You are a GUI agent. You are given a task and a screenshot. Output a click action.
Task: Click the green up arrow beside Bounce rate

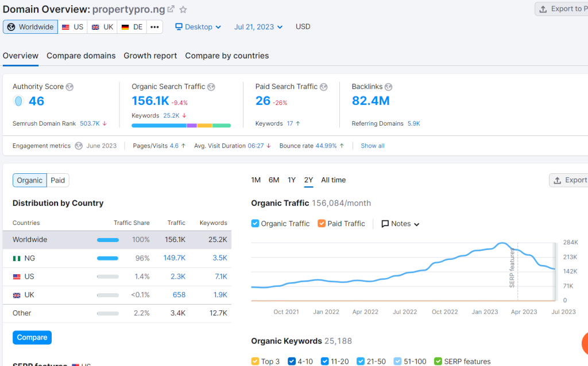click(x=342, y=146)
